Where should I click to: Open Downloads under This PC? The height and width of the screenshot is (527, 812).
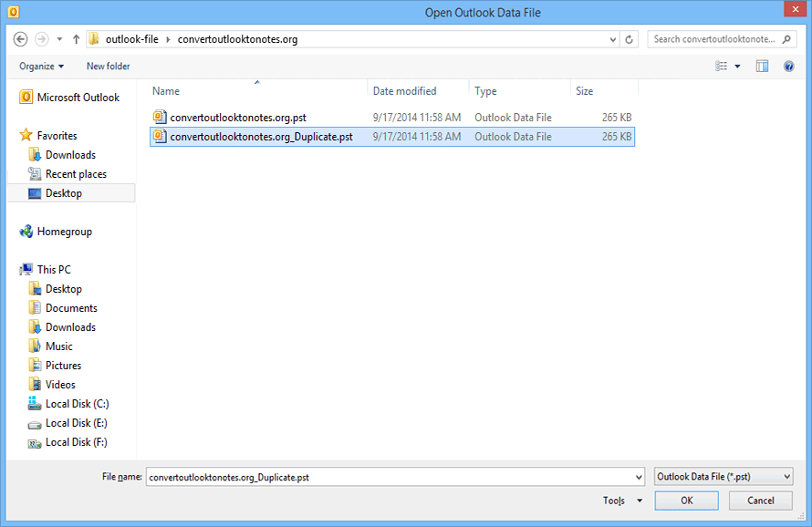[62, 327]
